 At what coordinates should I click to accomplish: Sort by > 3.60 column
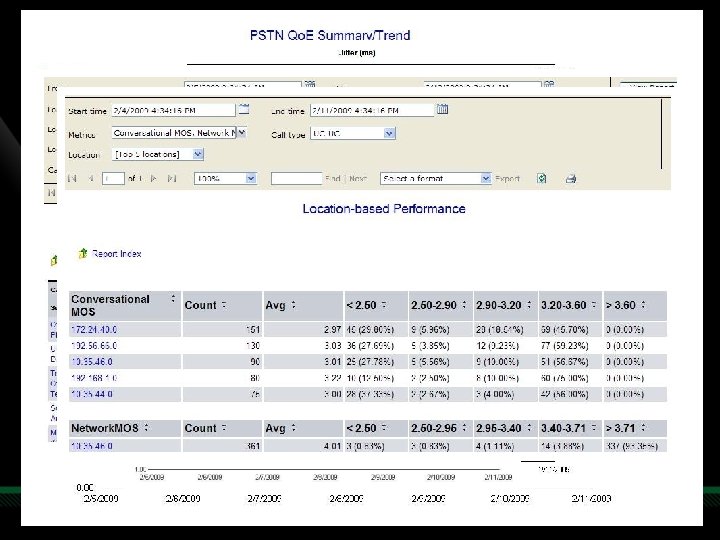[643, 305]
